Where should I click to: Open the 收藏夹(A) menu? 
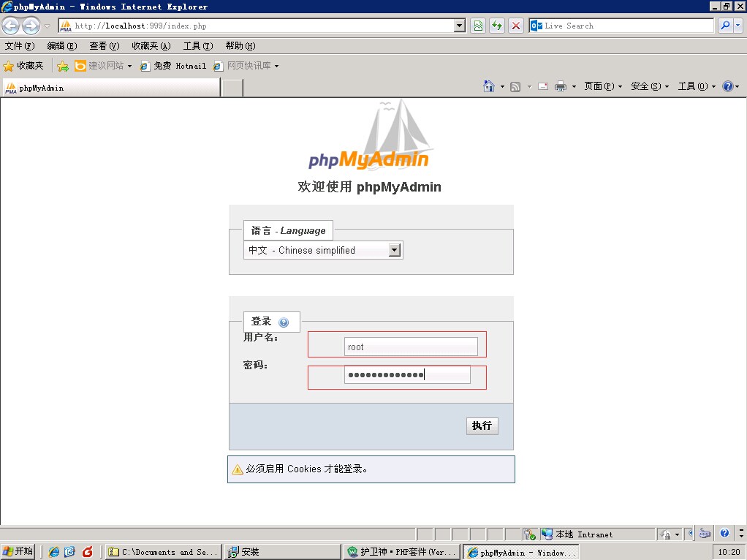pos(151,46)
